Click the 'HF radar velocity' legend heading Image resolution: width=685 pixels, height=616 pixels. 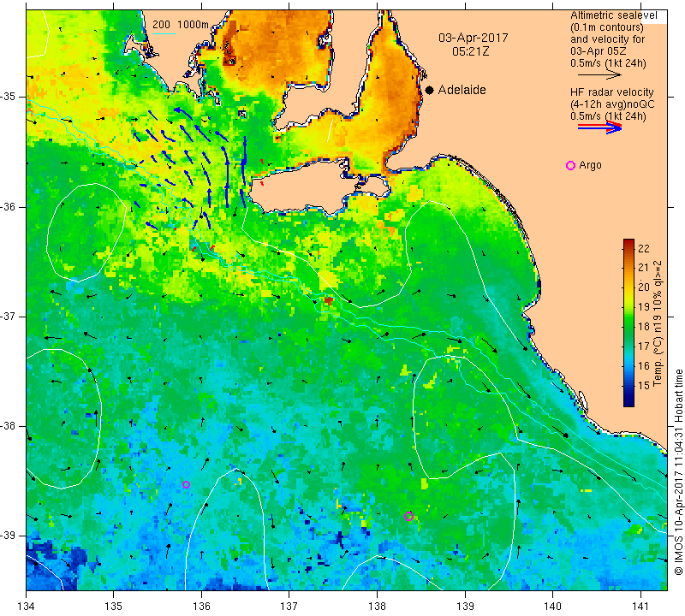click(x=611, y=92)
